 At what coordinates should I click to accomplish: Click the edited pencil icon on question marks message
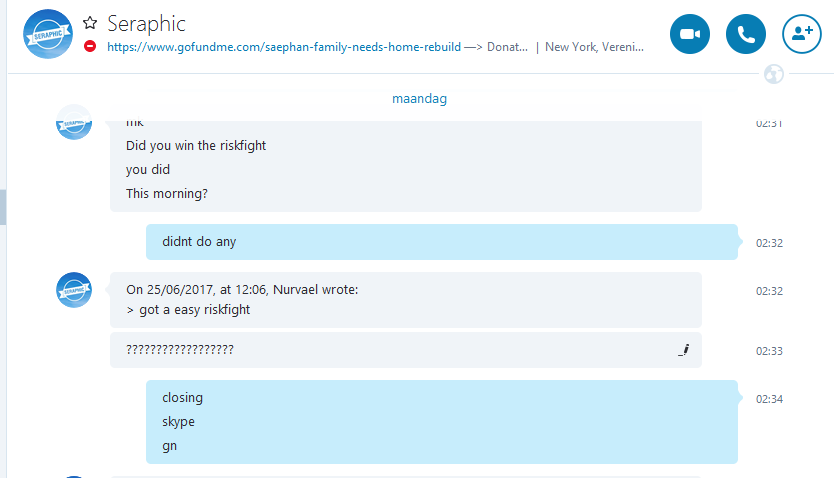[x=684, y=350]
